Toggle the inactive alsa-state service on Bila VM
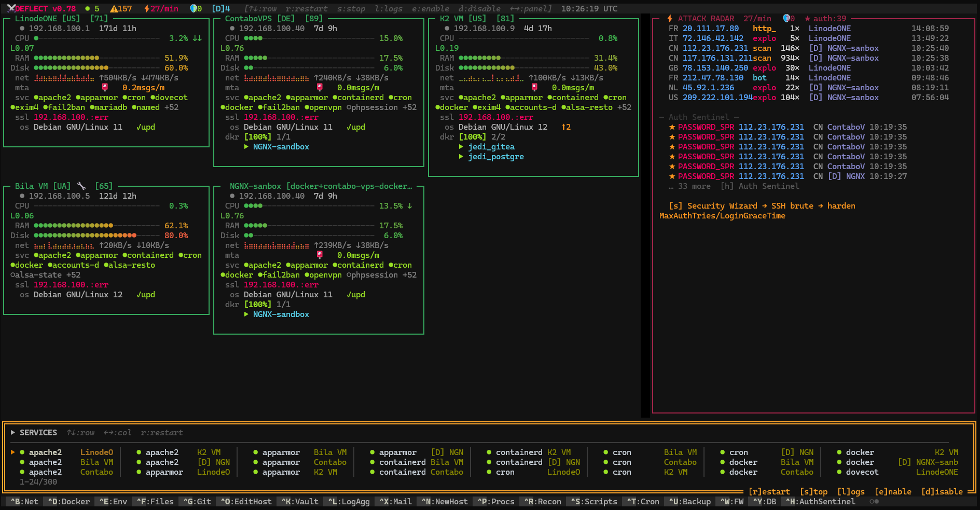 point(36,275)
